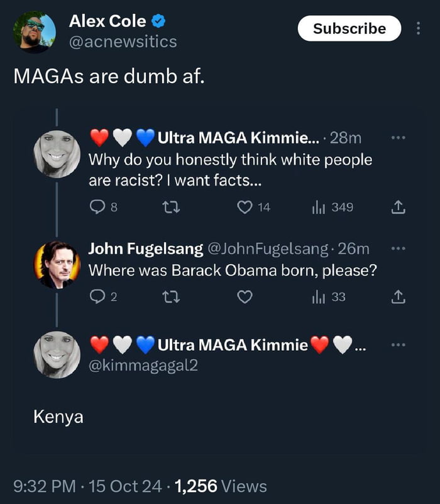Open the share icon on Kimmie's first tweet

pyautogui.click(x=397, y=206)
